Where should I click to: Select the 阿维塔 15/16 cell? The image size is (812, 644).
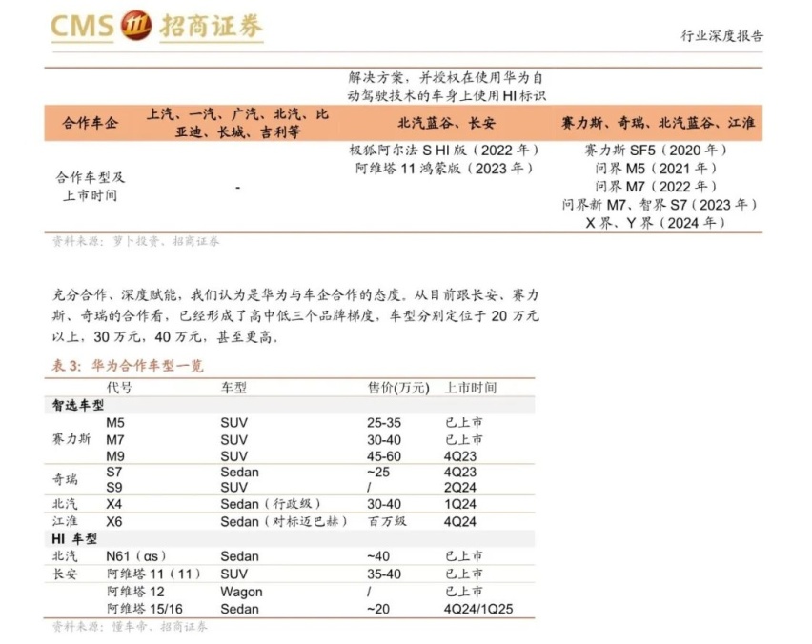[x=145, y=609]
